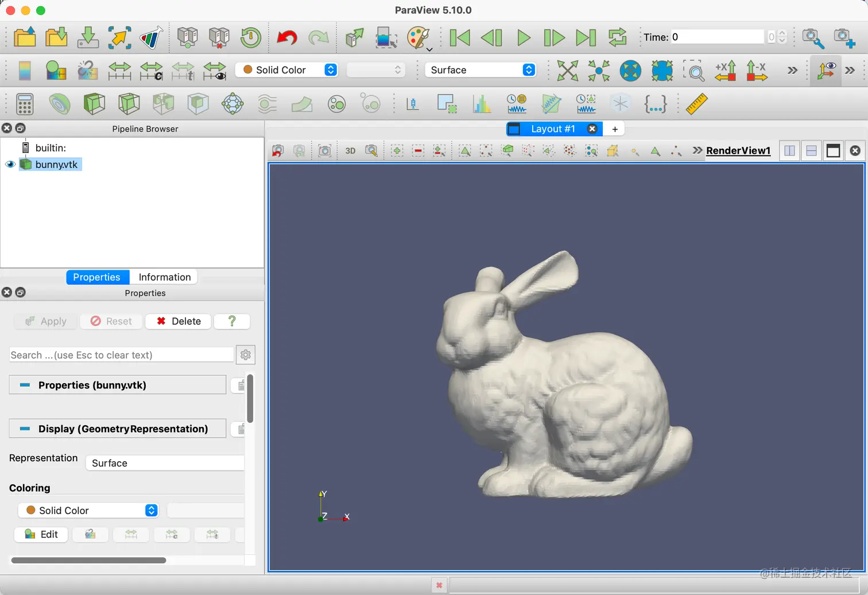Open the Solid Color dropdown in toolbar
The width and height of the screenshot is (868, 595).
(286, 70)
